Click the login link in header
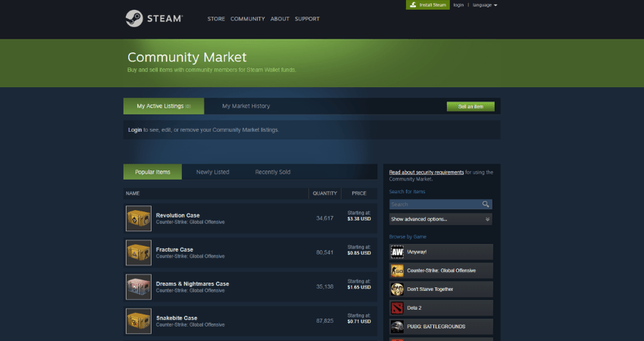This screenshot has height=341, width=644. point(458,5)
